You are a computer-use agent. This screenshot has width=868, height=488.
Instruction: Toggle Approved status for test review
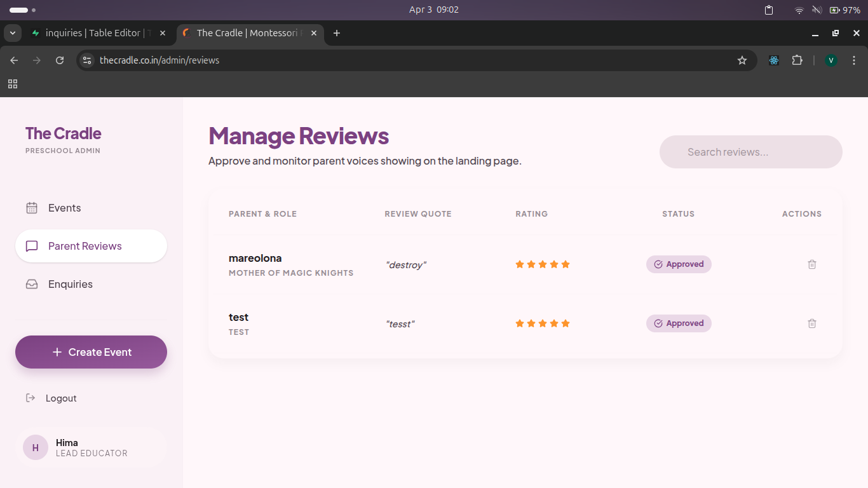[x=679, y=323]
